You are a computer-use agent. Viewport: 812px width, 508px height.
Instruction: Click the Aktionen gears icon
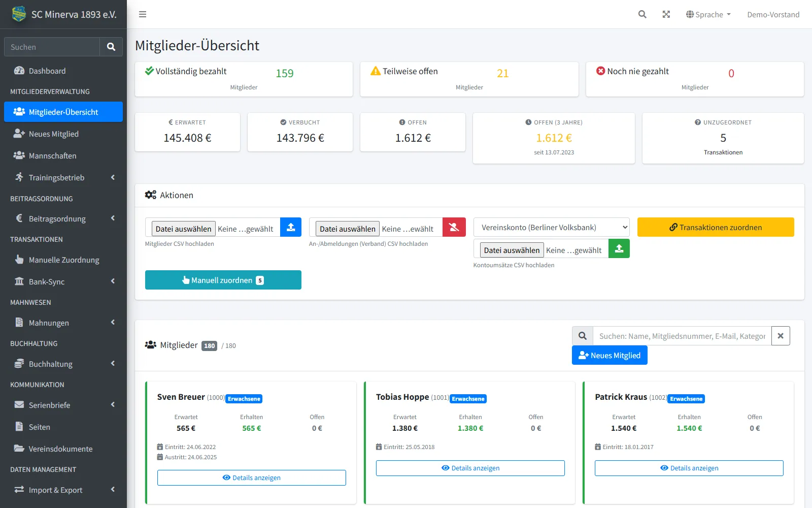(151, 195)
